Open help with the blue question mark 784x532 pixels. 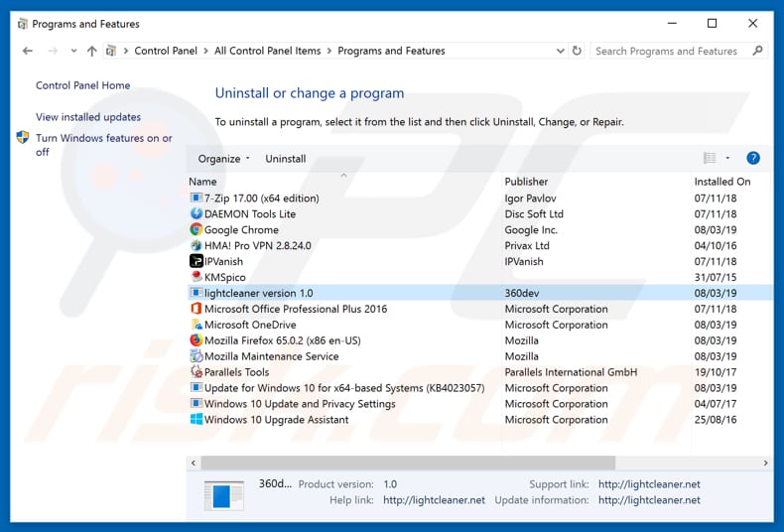753,159
